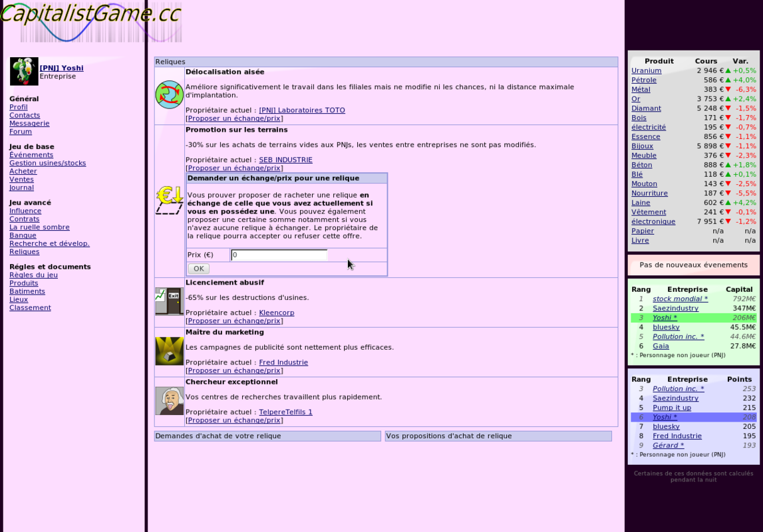Open Règles du jeu

[33, 275]
